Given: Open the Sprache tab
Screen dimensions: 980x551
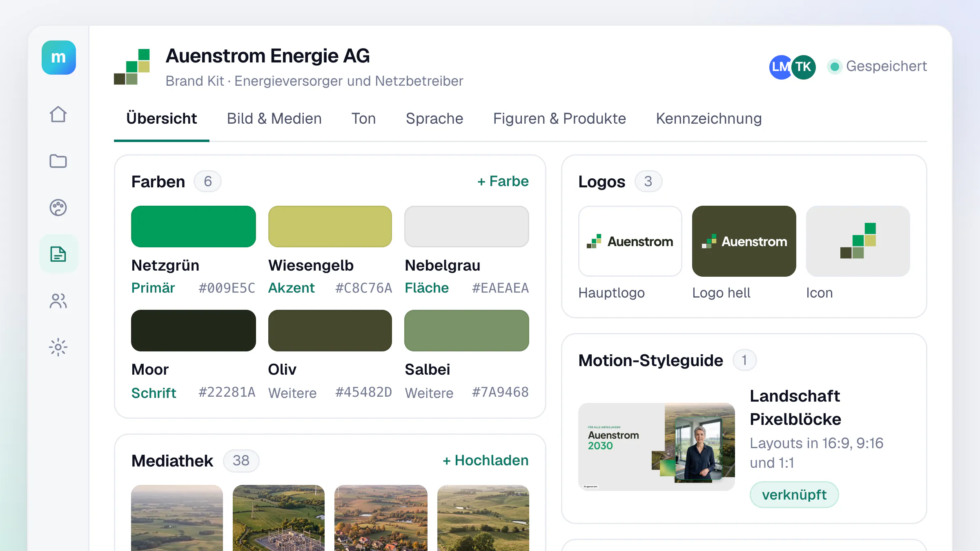Looking at the screenshot, I should point(434,119).
